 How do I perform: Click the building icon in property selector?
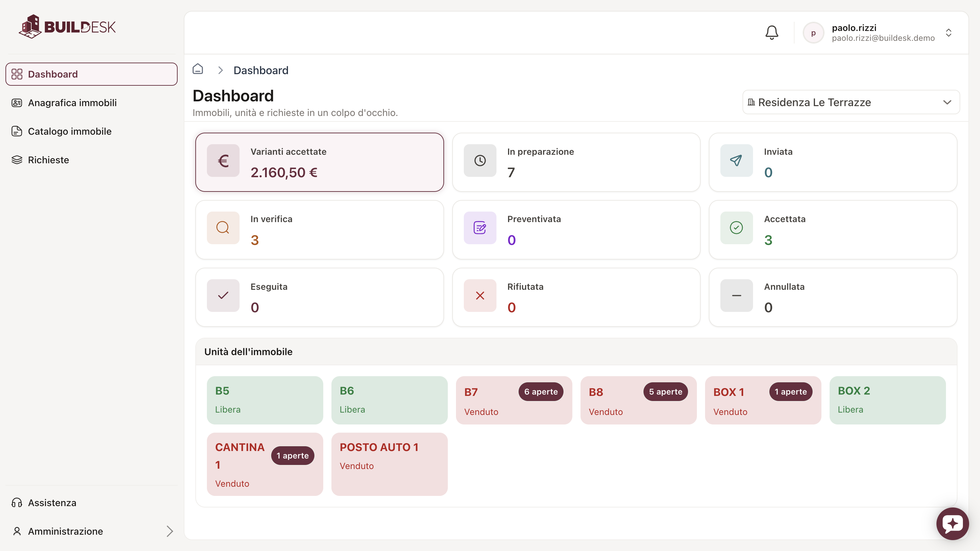751,102
